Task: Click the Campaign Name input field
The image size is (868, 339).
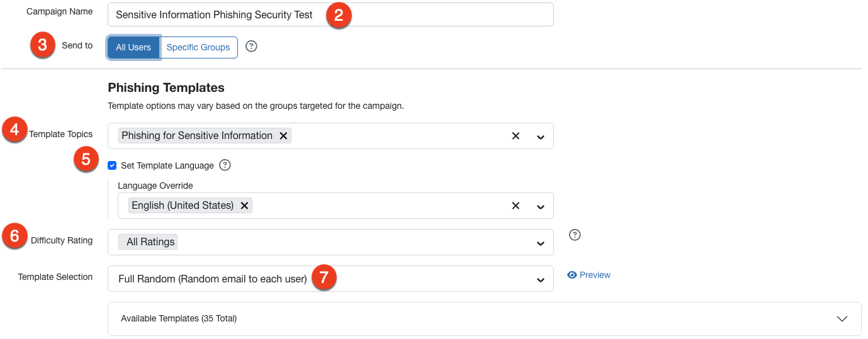Action: [x=330, y=14]
